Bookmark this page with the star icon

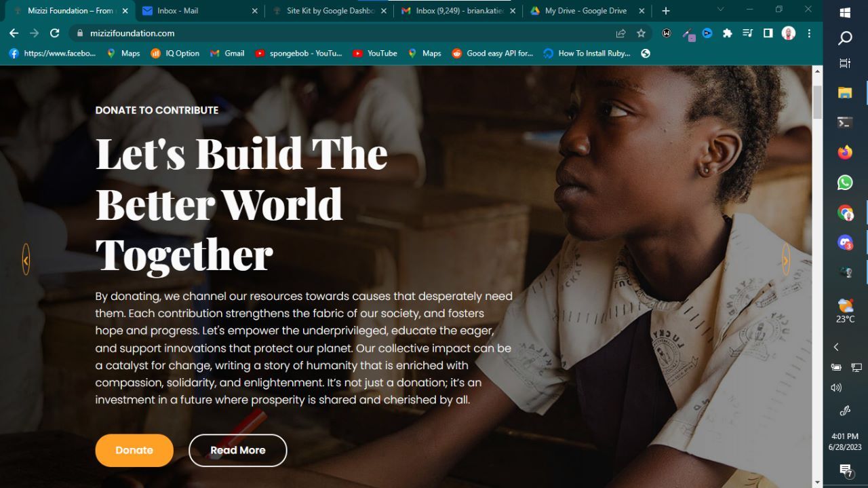(x=641, y=33)
